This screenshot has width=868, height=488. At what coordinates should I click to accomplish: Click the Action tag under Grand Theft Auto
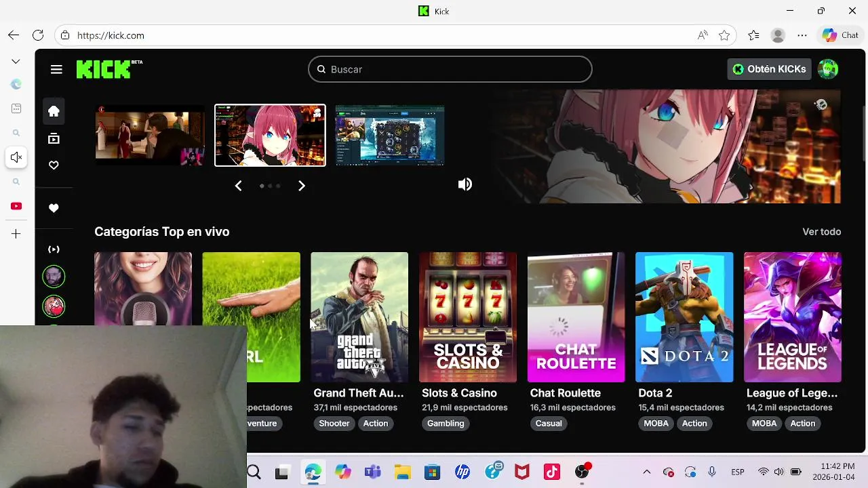tap(376, 423)
